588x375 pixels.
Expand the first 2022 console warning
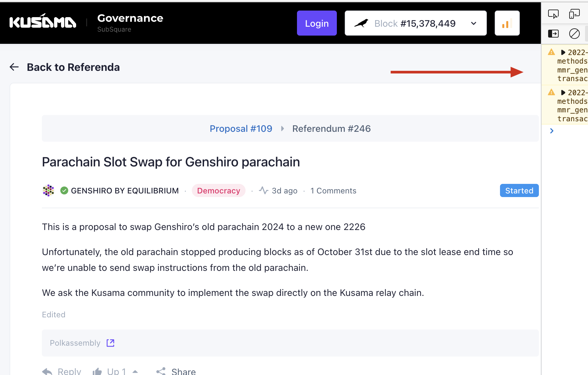tap(563, 52)
